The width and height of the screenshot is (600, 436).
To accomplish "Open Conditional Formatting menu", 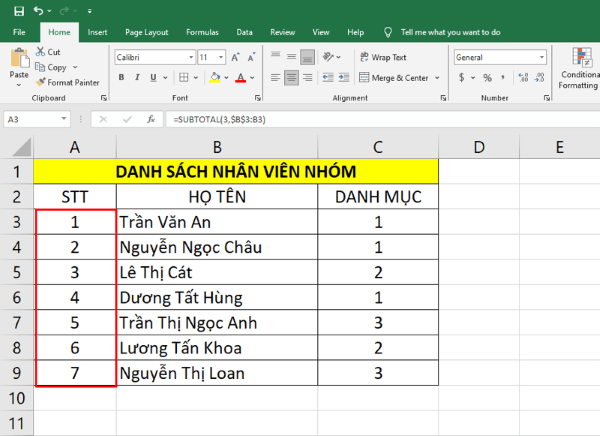I will (x=579, y=69).
